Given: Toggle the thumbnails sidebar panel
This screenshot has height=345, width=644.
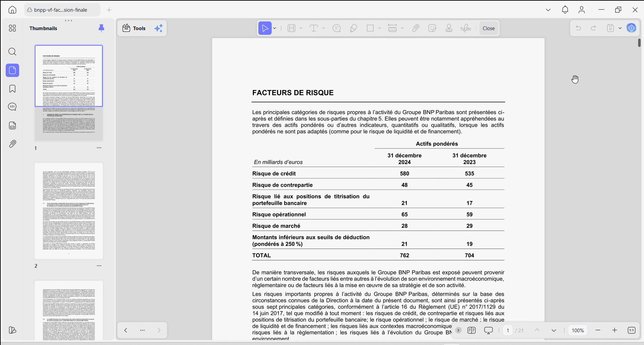Looking at the screenshot, I should 12,70.
